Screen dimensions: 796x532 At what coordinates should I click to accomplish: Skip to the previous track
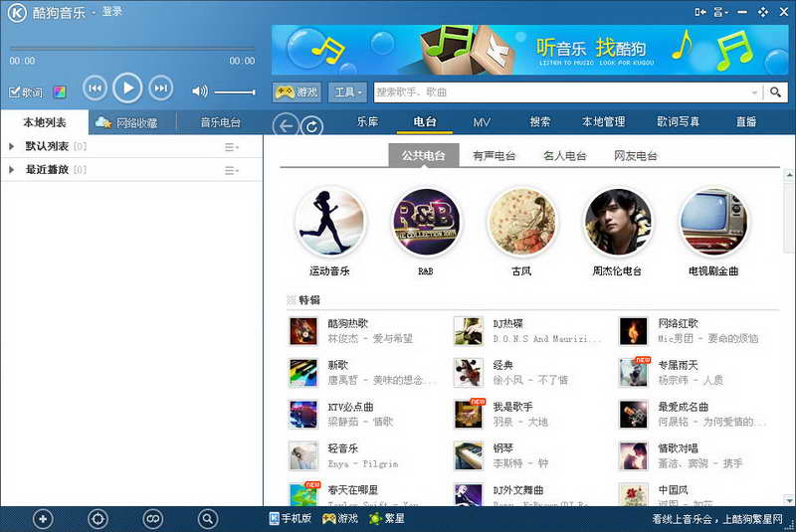[95, 89]
